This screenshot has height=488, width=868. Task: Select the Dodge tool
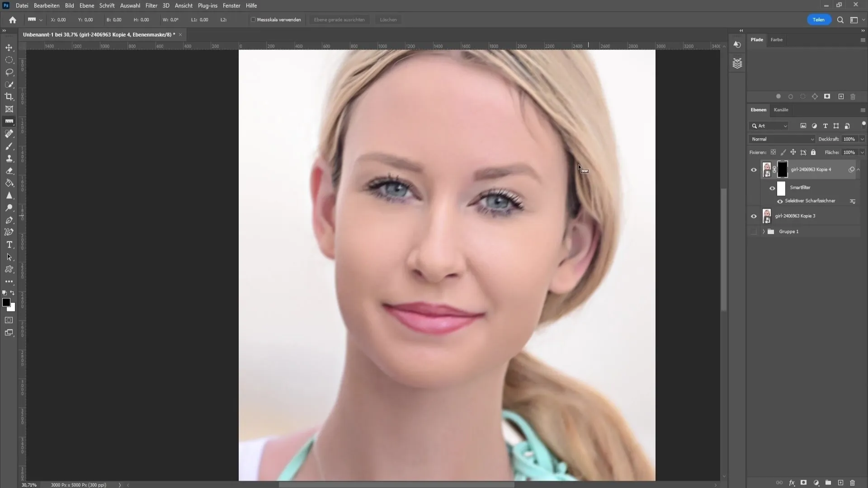[x=9, y=208]
